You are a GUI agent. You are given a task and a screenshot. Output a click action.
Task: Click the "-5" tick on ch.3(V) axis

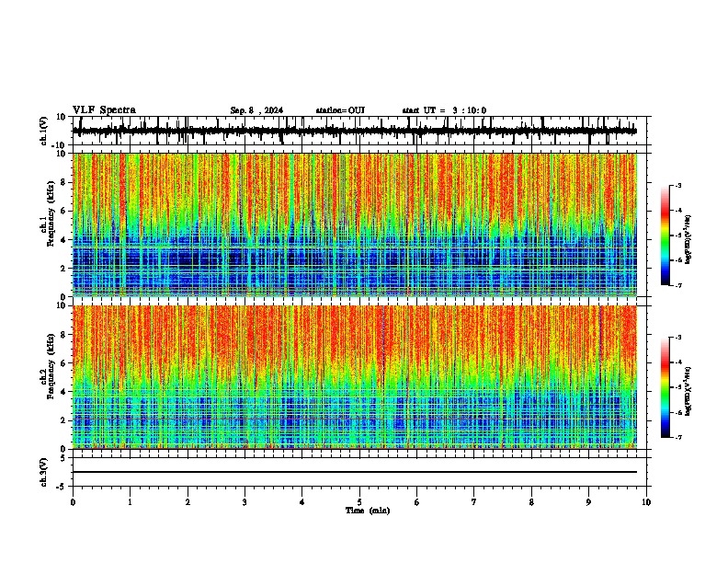(62, 487)
